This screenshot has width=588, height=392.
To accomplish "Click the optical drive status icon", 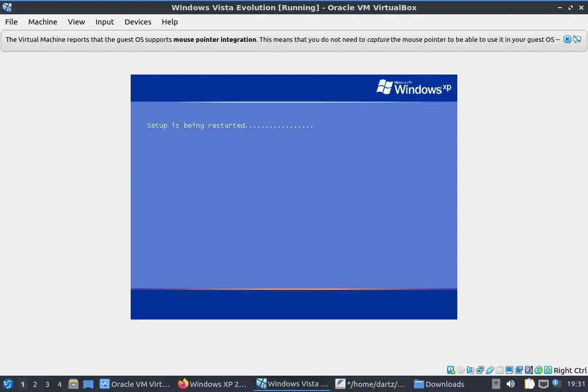I will coord(460,370).
